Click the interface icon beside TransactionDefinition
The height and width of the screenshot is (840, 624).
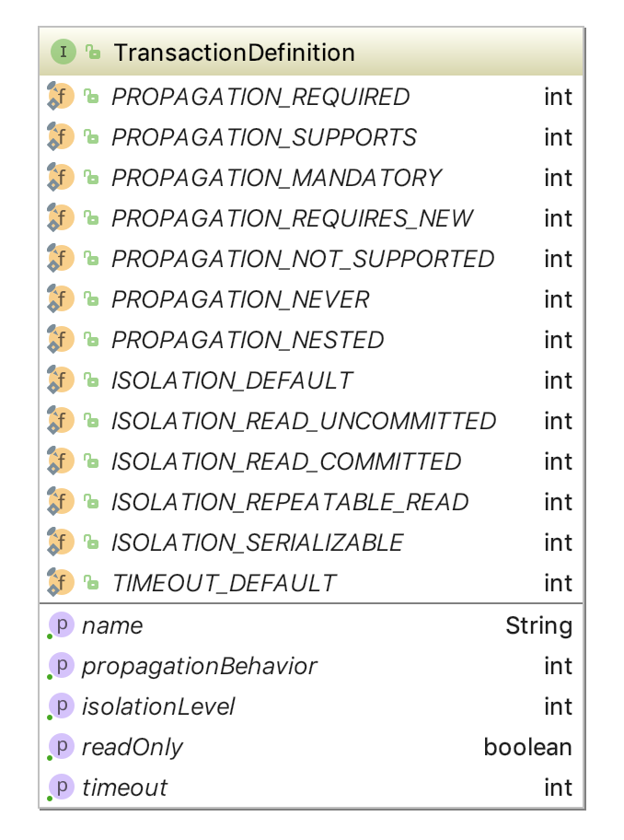[63, 52]
